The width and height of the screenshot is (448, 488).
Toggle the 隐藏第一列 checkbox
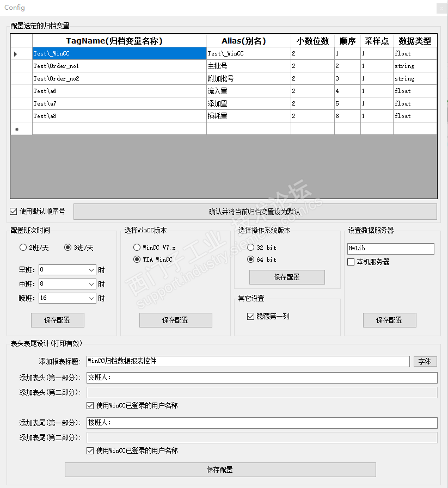[x=250, y=317]
